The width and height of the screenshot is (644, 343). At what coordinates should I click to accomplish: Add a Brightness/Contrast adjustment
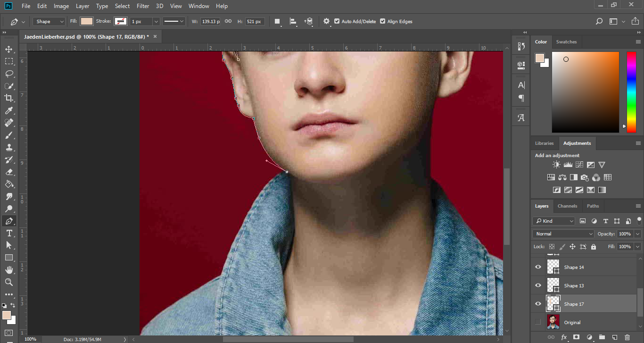pos(556,165)
